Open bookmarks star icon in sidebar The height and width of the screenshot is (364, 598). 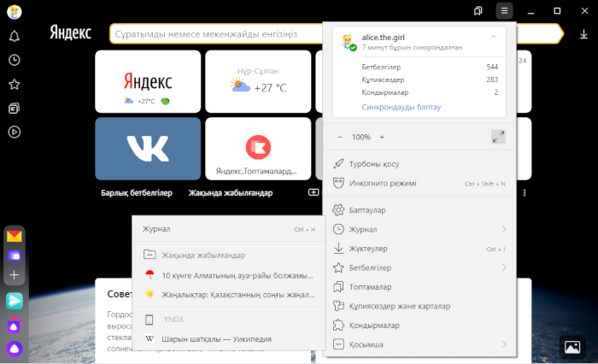[15, 84]
